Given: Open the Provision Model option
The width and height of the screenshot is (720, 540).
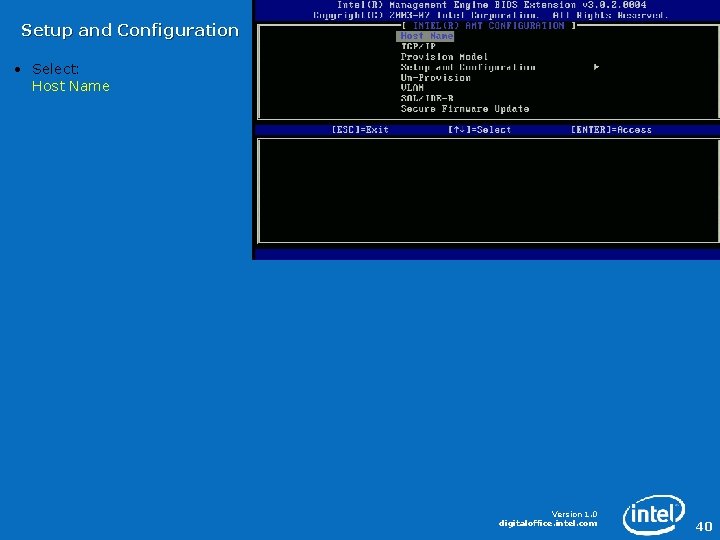Looking at the screenshot, I should 444,57.
